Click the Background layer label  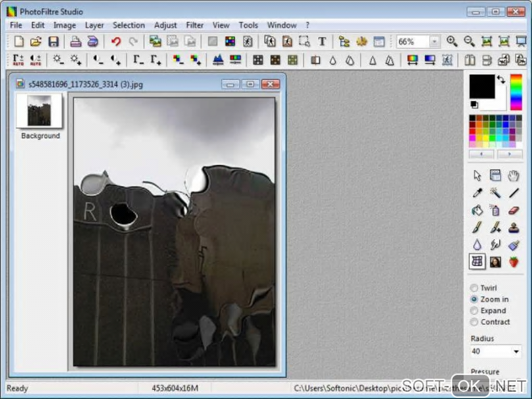[x=40, y=136]
